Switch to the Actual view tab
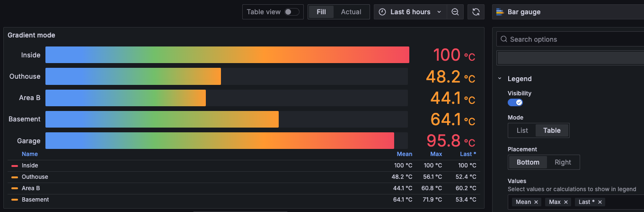This screenshot has width=644, height=212. click(x=351, y=12)
